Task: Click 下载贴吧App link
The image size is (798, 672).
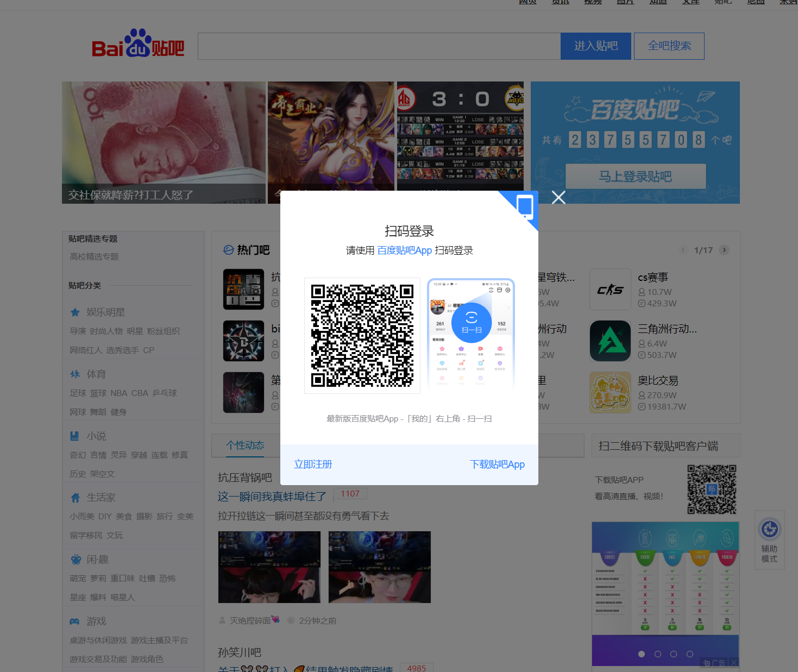Action: 497,464
